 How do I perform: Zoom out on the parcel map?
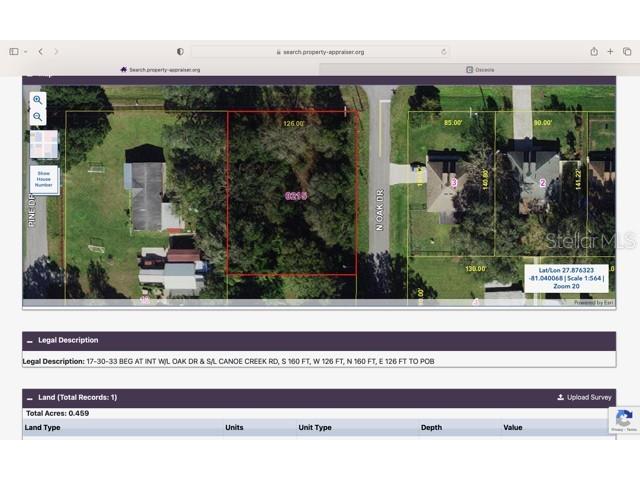(38, 117)
